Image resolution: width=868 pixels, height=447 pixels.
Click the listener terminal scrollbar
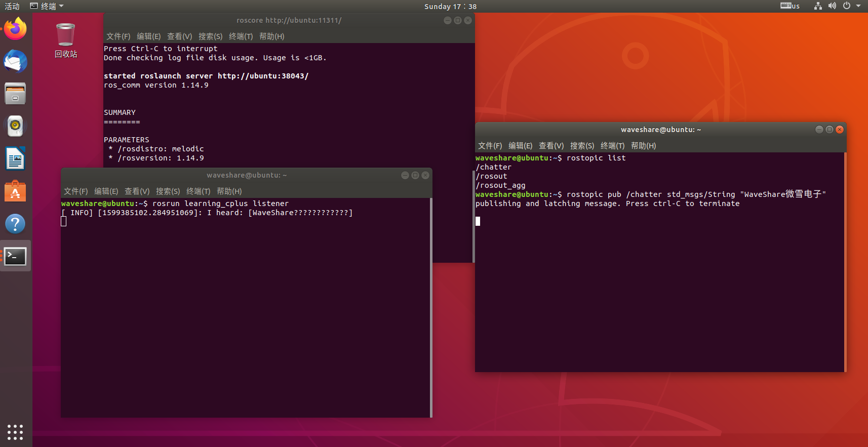(x=431, y=308)
